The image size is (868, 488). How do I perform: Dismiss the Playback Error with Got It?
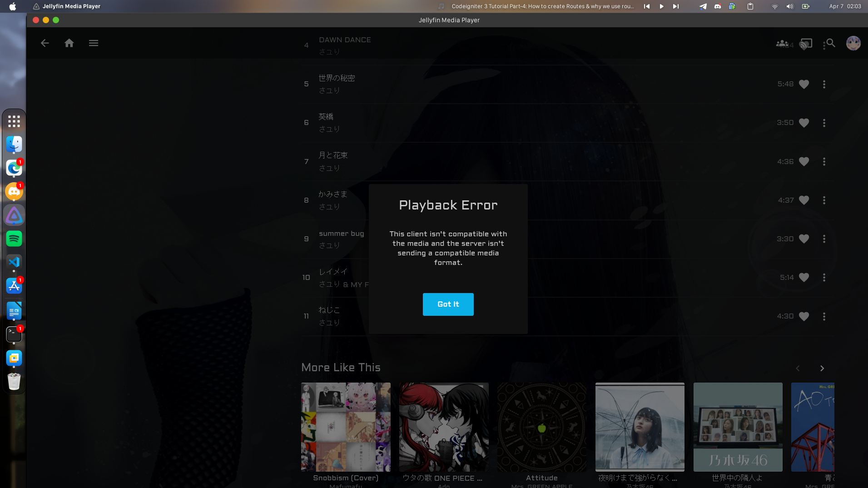(x=448, y=304)
